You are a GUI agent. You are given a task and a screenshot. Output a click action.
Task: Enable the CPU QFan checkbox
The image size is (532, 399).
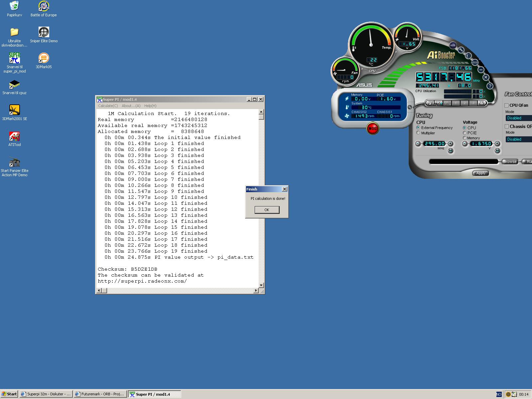507,105
